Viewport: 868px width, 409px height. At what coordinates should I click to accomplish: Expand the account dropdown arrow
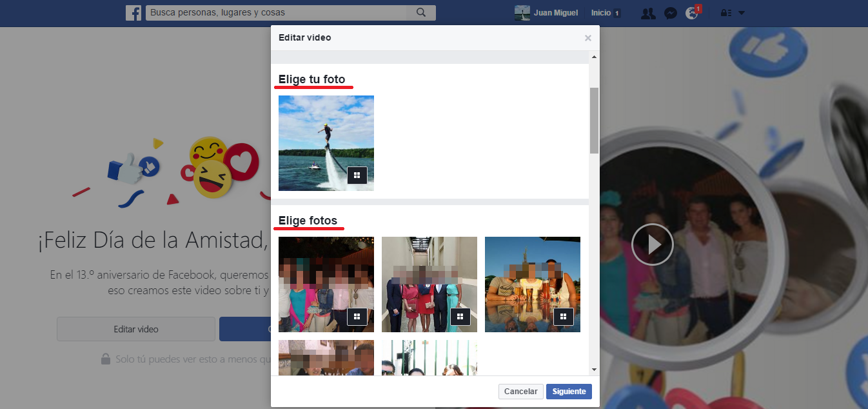[742, 13]
